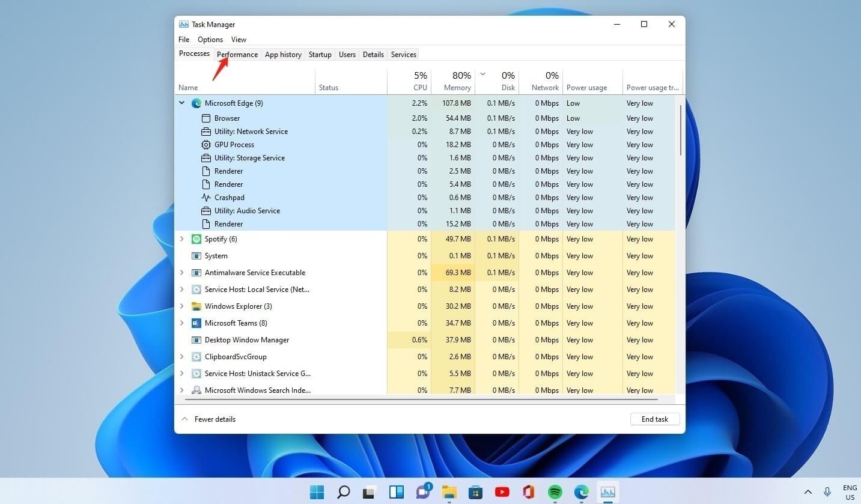Expand the Windows Explorer (3) group
This screenshot has width=861, height=504.
click(182, 306)
